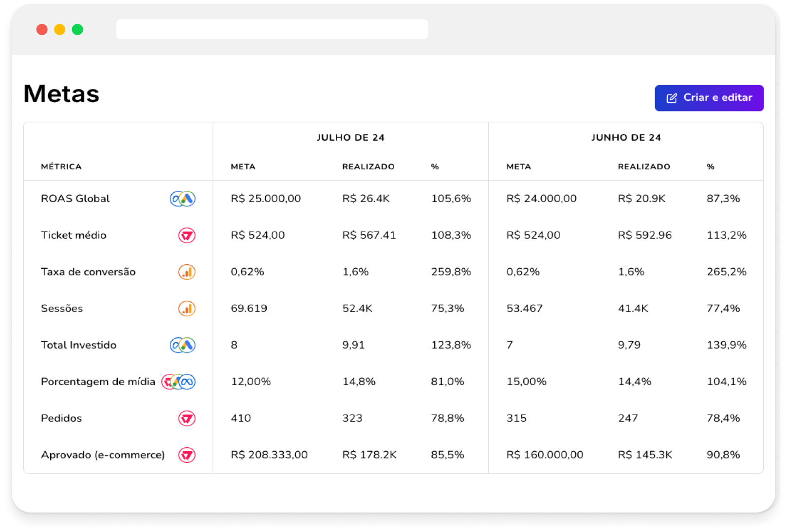787x532 pixels.
Task: Click the ads platforms icon beside Total Investido
Action: click(x=183, y=345)
